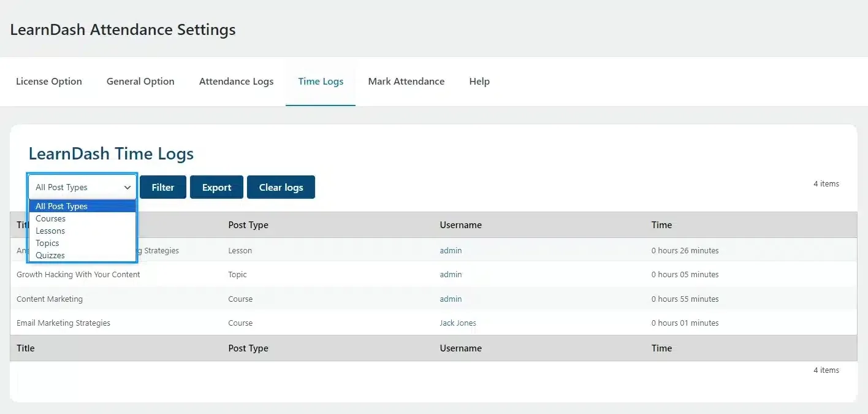Apply the Filter button

coord(162,187)
